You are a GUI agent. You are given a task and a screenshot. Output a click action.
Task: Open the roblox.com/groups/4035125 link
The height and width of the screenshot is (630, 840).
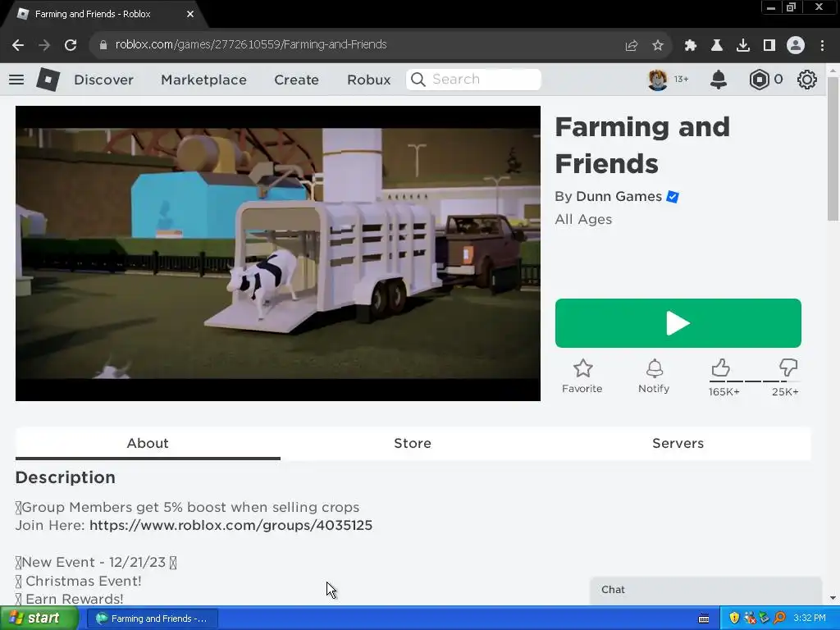click(231, 525)
